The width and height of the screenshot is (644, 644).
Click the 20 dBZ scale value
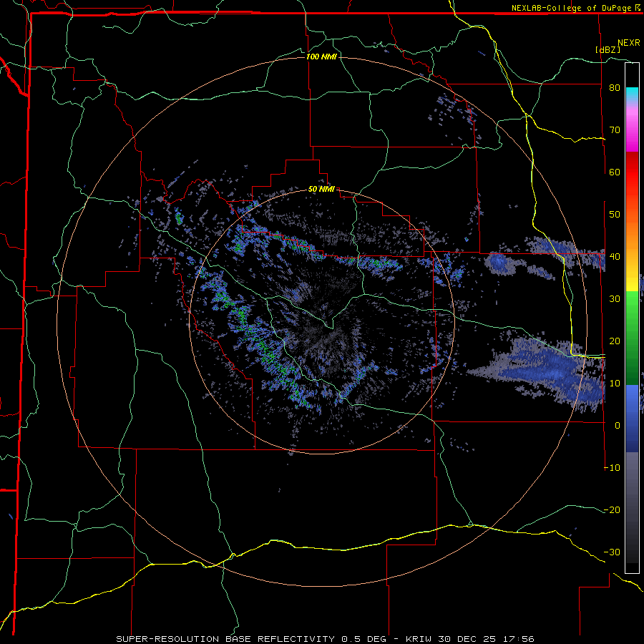pyautogui.click(x=615, y=341)
